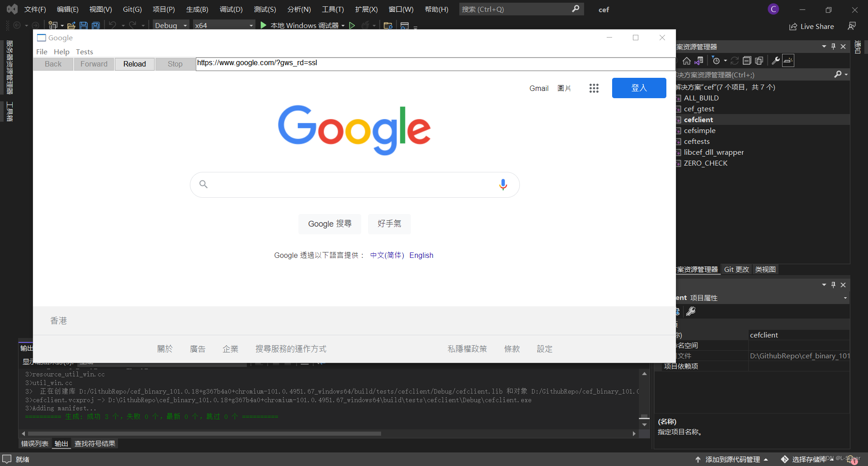Click the Visual Studio account avatar
The height and width of the screenshot is (466, 868).
[x=774, y=9]
